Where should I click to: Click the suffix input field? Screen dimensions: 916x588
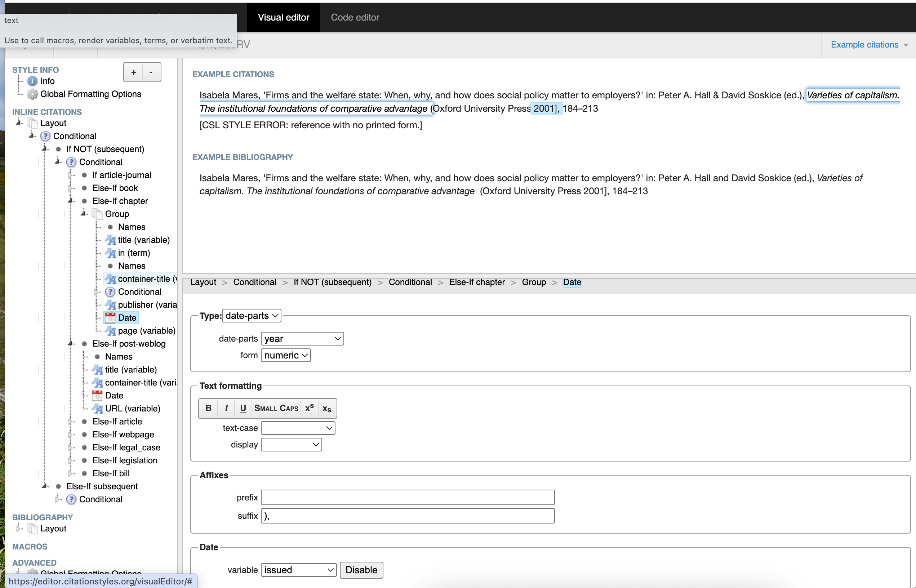click(x=408, y=516)
